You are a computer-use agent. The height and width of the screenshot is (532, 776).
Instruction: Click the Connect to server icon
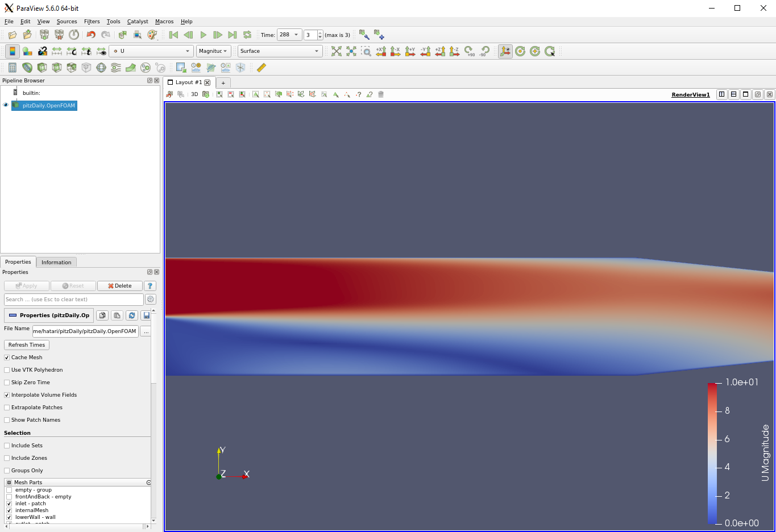(x=44, y=35)
